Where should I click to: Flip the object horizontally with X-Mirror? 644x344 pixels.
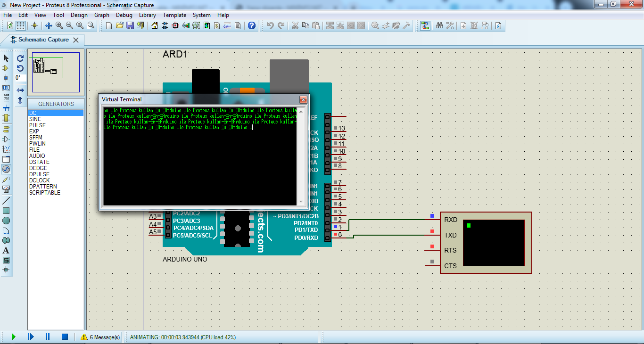(x=20, y=90)
